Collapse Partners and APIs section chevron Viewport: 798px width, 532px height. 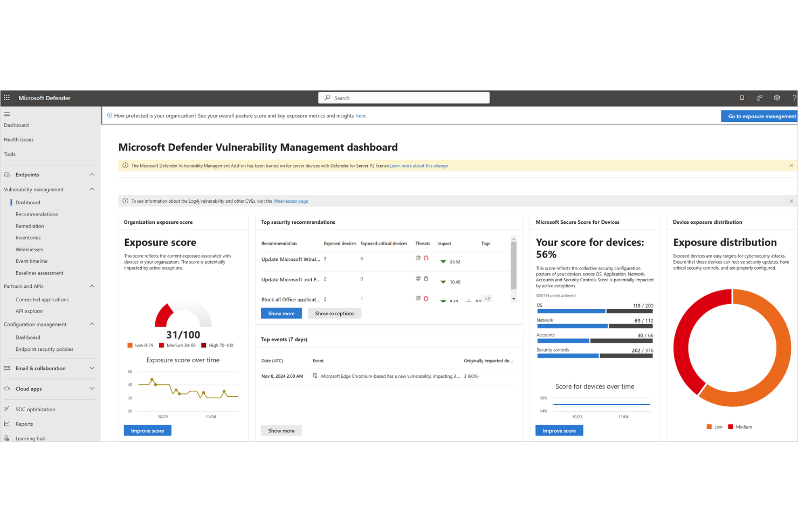[92, 286]
